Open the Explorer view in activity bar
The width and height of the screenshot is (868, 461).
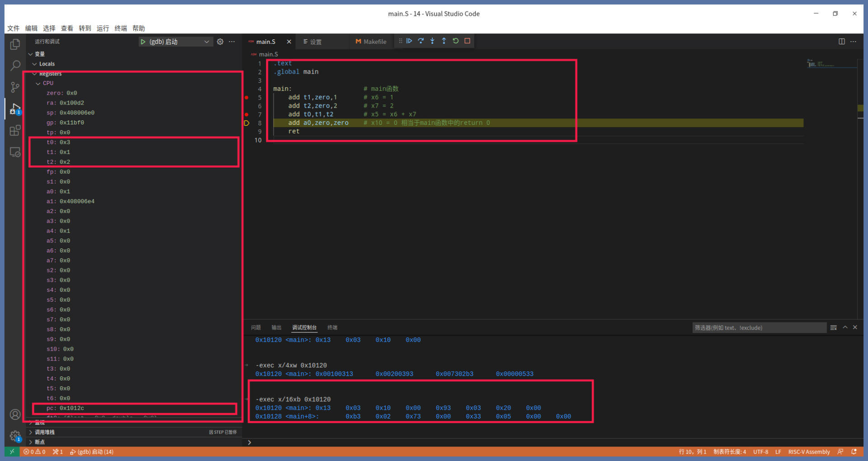[x=15, y=44]
